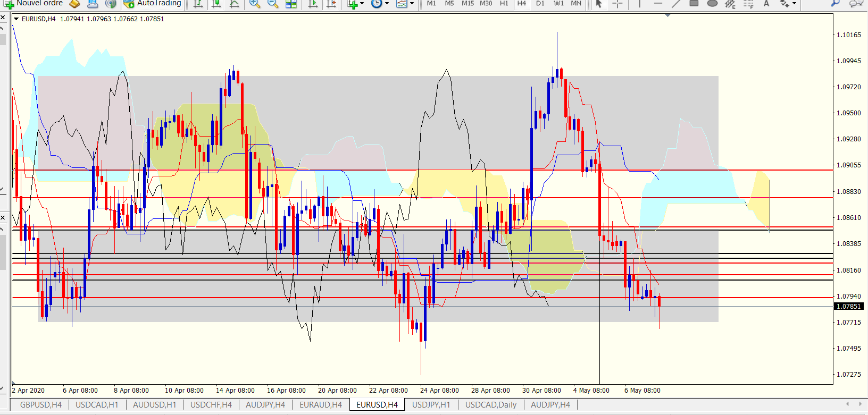868x415 pixels.
Task: Select the M15 timeframe
Action: coord(468,3)
